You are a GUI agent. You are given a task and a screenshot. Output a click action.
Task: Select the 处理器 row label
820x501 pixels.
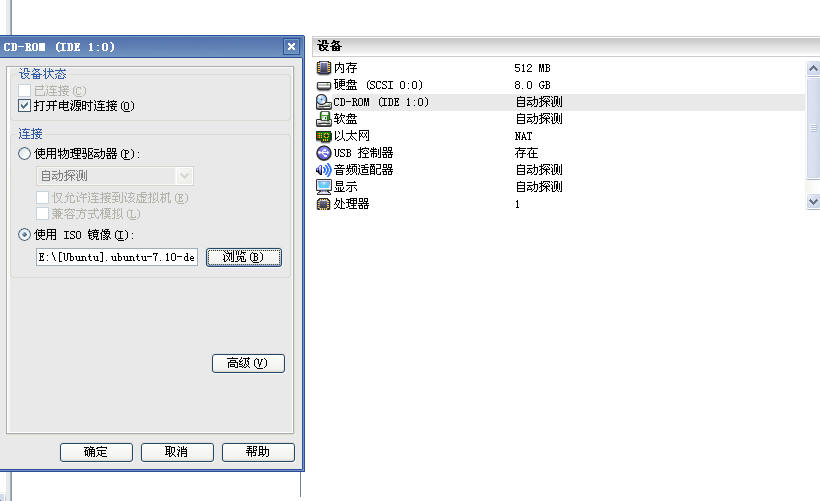click(351, 204)
